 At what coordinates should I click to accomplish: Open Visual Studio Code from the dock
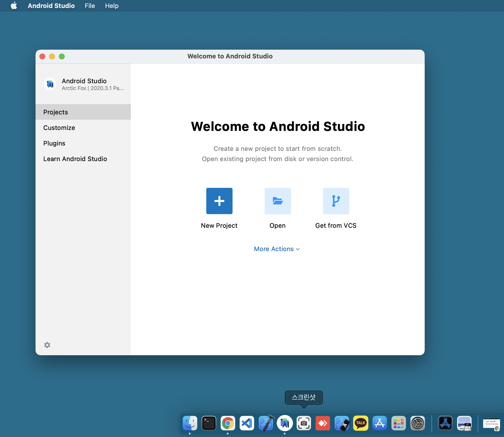[x=247, y=423]
